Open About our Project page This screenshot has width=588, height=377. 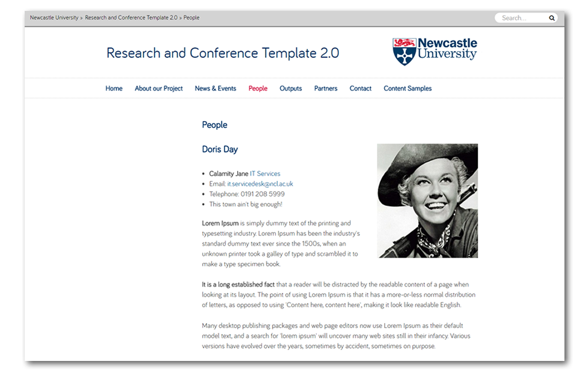pyautogui.click(x=158, y=88)
